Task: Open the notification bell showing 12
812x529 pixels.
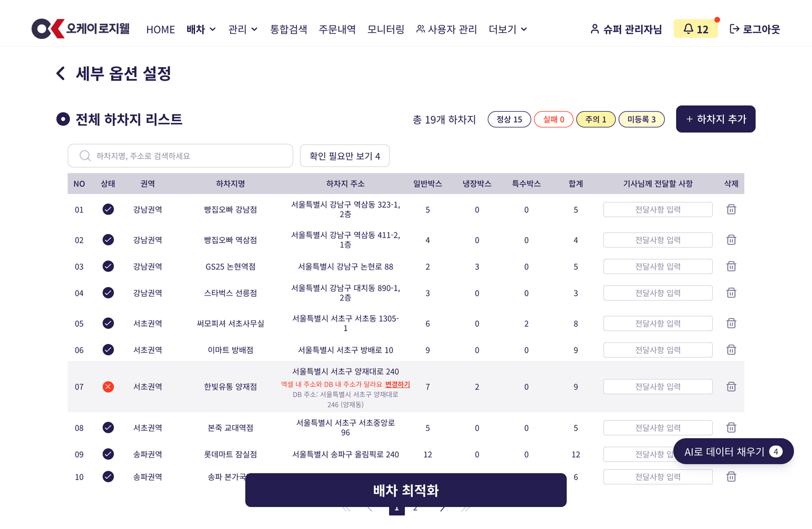Action: point(696,29)
